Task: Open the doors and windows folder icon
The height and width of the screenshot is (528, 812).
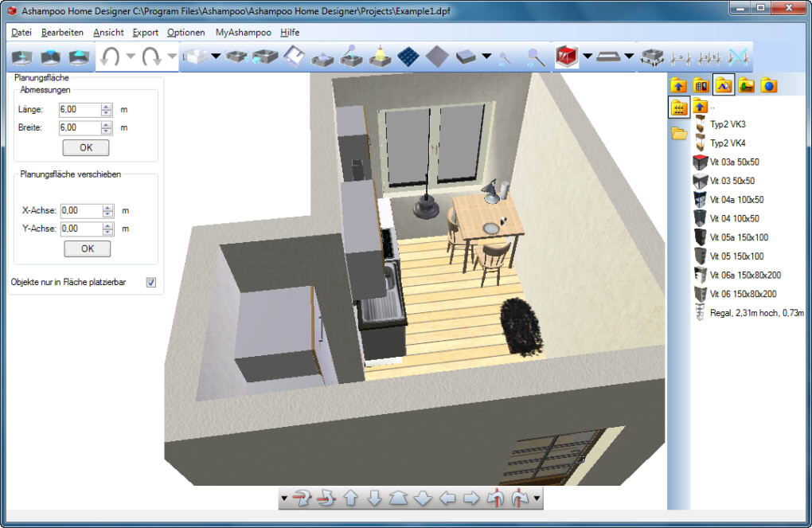Action: (700, 85)
